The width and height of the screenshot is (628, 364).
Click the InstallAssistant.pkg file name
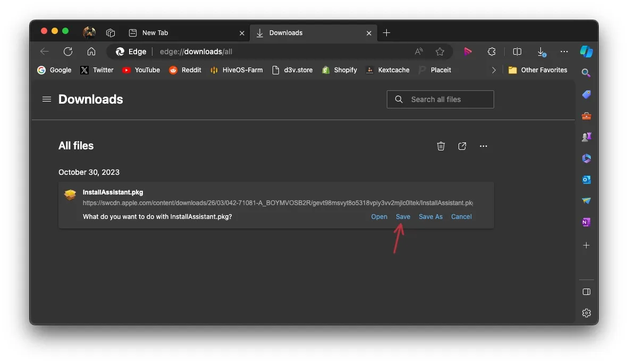point(113,192)
